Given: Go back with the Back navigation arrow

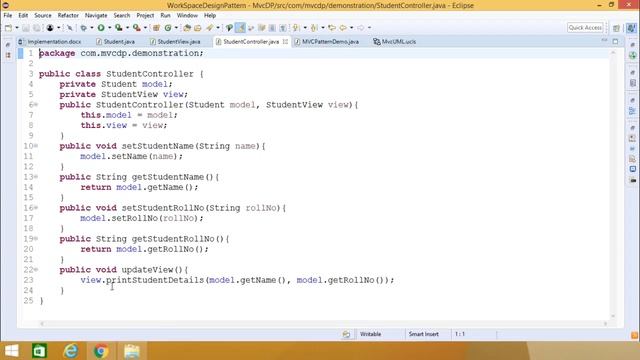Looking at the screenshot, I should click(x=343, y=28).
